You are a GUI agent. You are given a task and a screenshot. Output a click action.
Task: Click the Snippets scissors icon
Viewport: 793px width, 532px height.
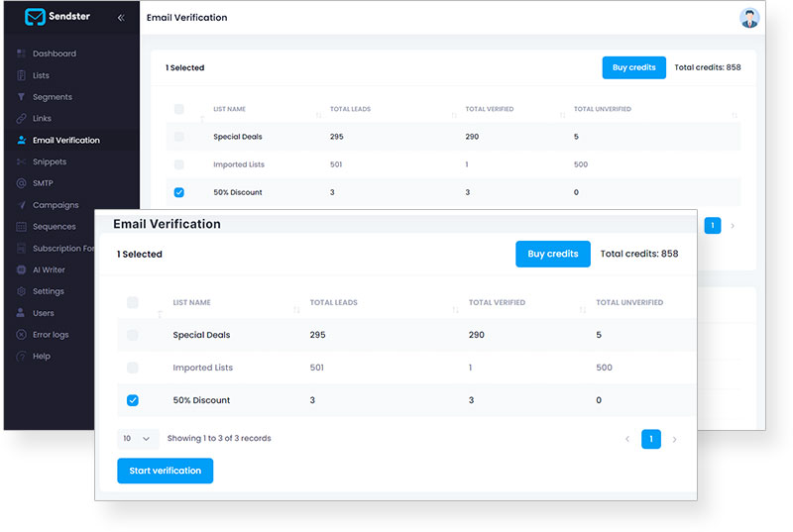[x=21, y=161]
